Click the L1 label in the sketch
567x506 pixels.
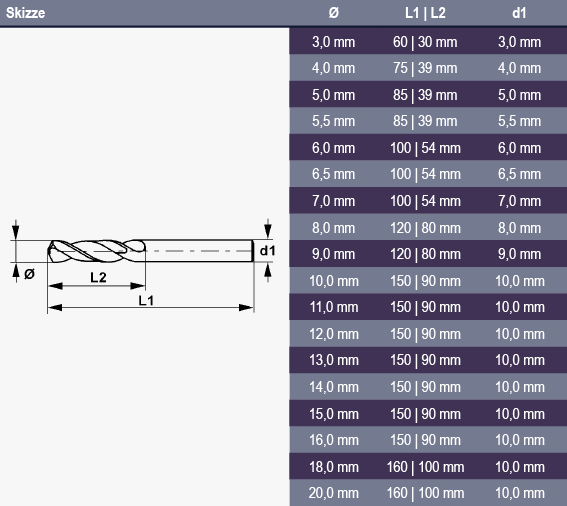tap(146, 300)
